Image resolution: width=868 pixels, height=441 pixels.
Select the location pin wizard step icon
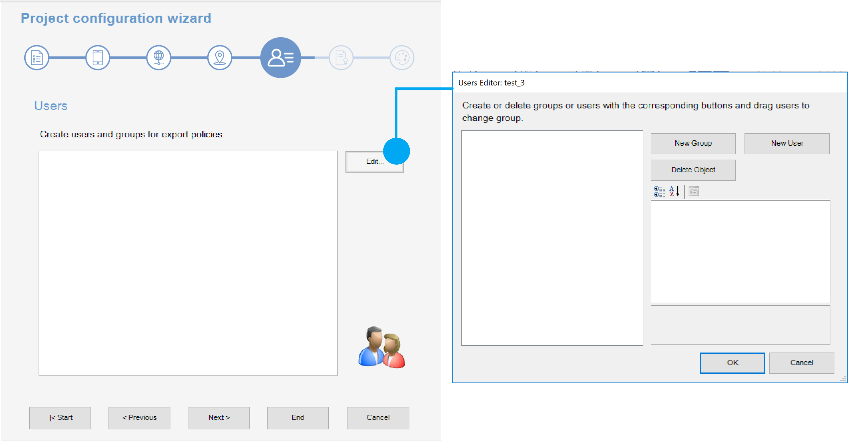(x=220, y=58)
